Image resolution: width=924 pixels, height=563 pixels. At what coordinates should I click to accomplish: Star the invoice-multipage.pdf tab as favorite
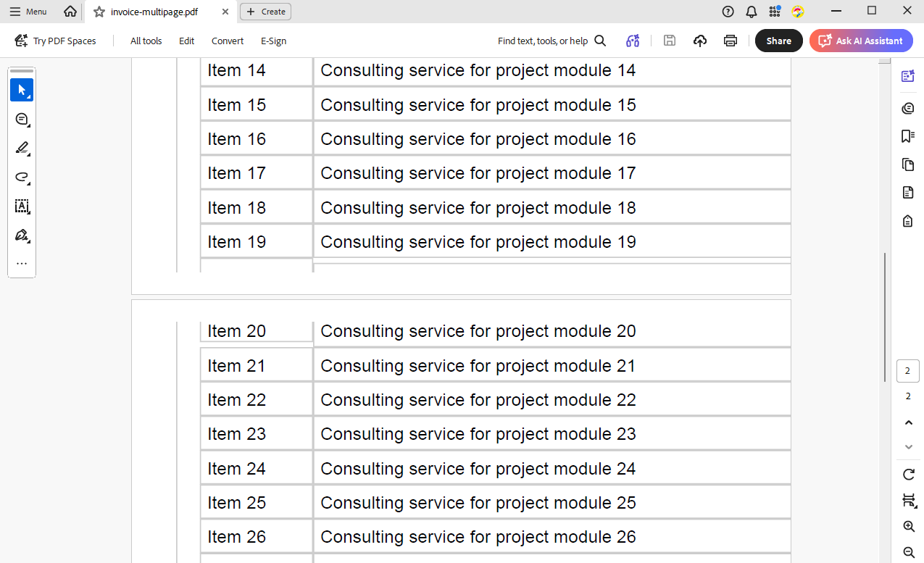tap(99, 12)
